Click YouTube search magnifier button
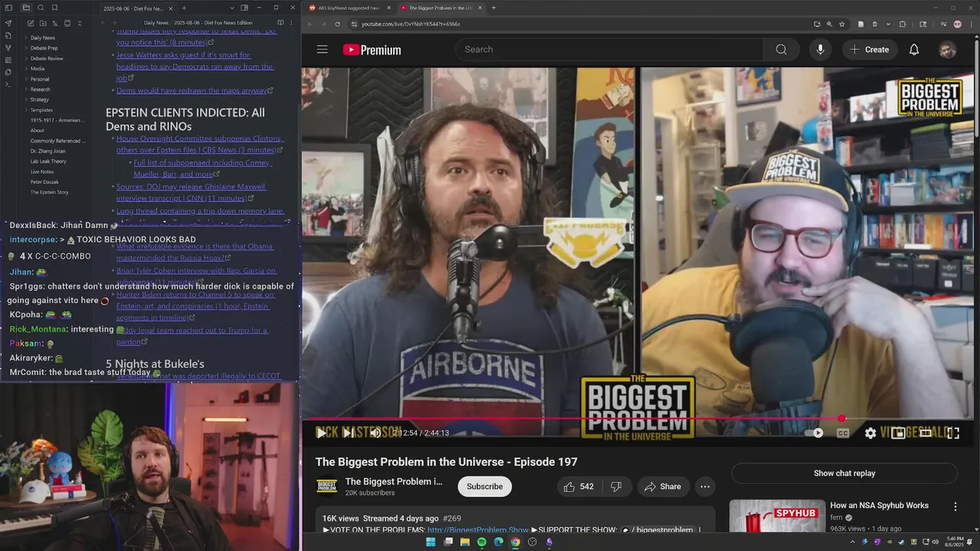This screenshot has width=980, height=551. tap(781, 50)
